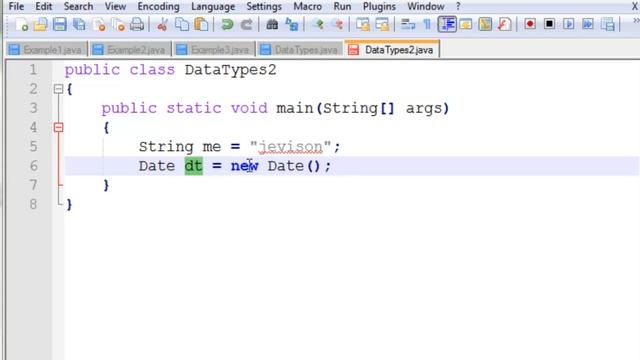Click the Save All icon
640x360 pixels.
pyautogui.click(x=79, y=25)
